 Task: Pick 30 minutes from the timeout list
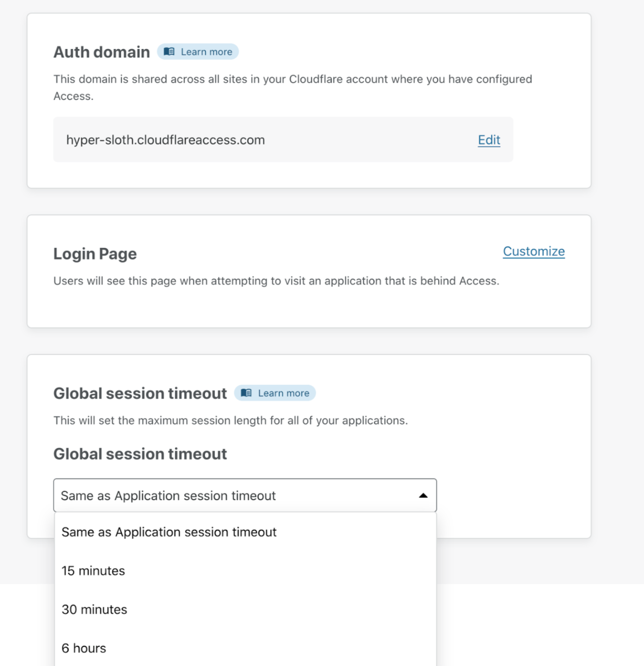pyautogui.click(x=94, y=610)
